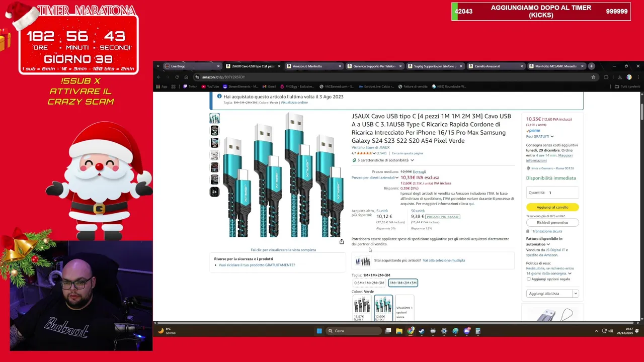Open the StreamElements bookmark
This screenshot has width=644, height=362.
pyautogui.click(x=240, y=86)
